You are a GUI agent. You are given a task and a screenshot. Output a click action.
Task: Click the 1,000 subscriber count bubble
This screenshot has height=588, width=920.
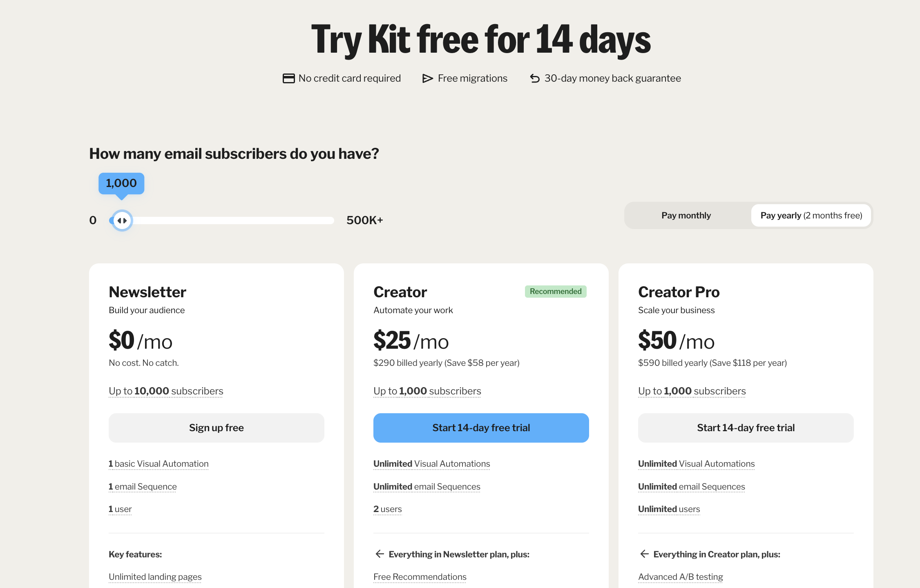pyautogui.click(x=121, y=183)
